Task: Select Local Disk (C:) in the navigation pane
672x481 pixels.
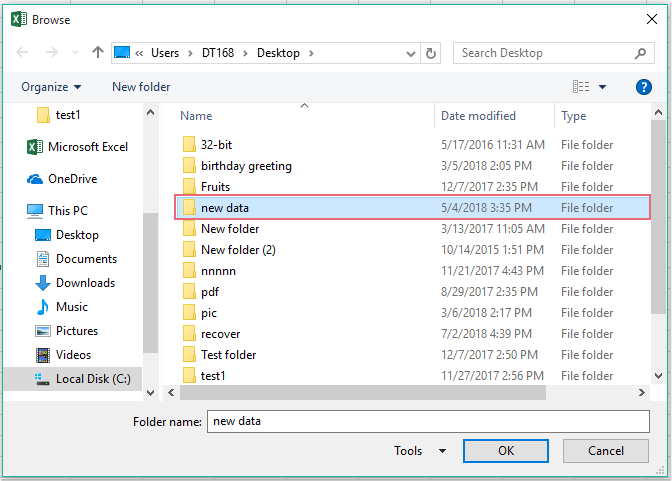Action: [x=73, y=379]
